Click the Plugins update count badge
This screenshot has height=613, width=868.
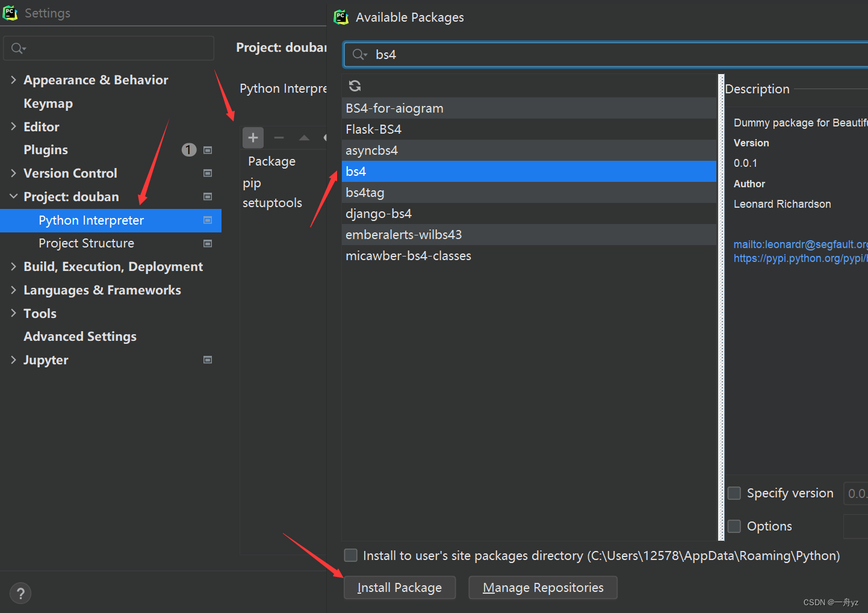pyautogui.click(x=189, y=150)
